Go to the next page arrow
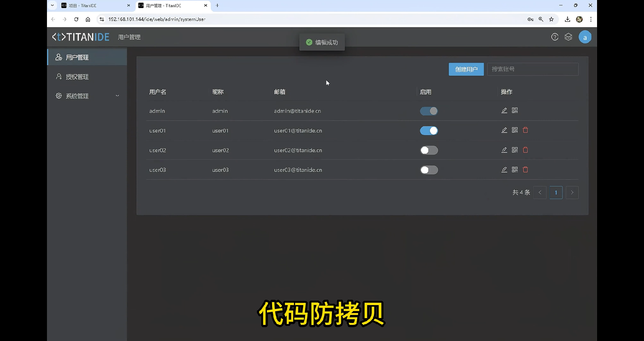 point(572,193)
